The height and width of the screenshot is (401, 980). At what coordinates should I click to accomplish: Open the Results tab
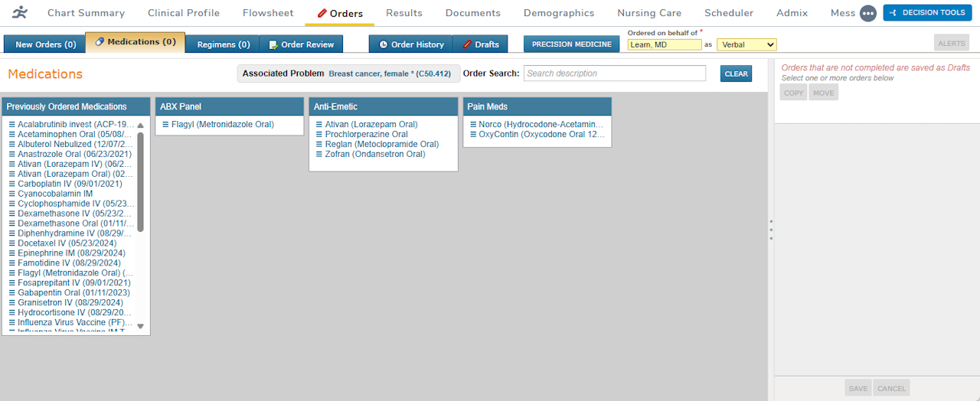[404, 13]
